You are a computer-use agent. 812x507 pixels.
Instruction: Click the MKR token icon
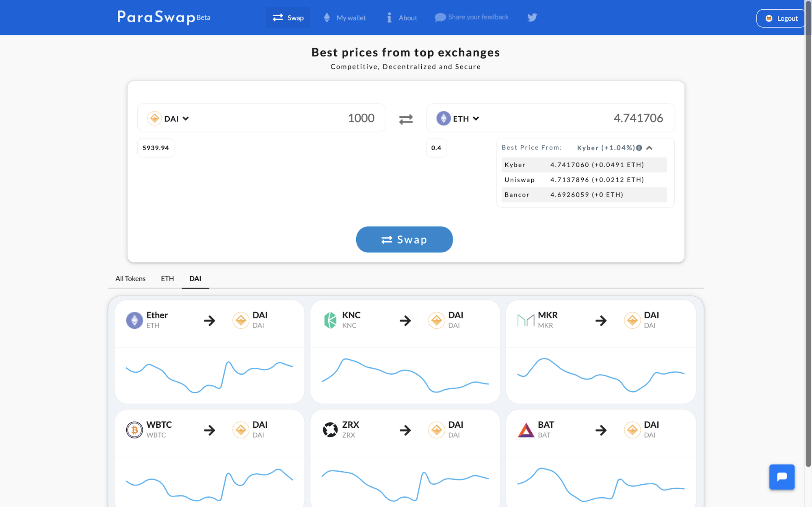point(526,320)
